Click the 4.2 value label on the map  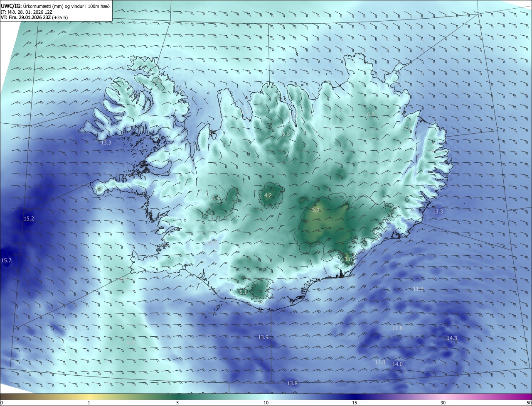pos(268,195)
